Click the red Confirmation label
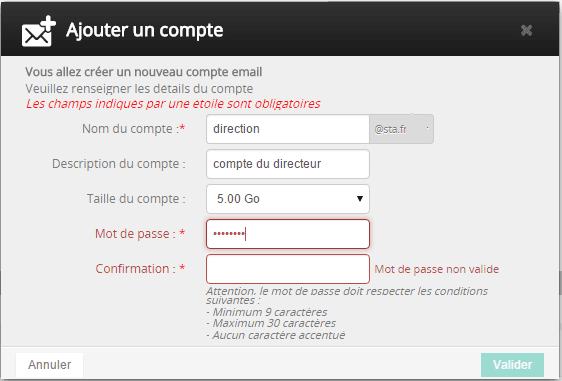The height and width of the screenshot is (381, 562). pos(140,268)
